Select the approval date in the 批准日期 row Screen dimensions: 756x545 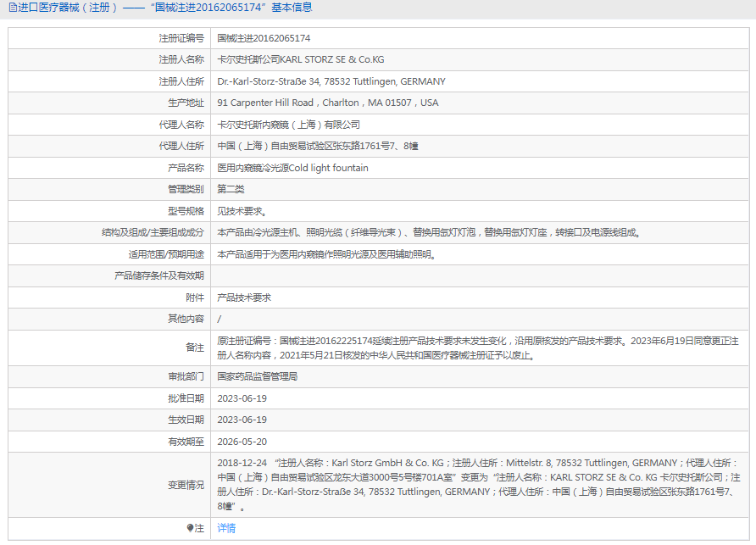coord(242,398)
